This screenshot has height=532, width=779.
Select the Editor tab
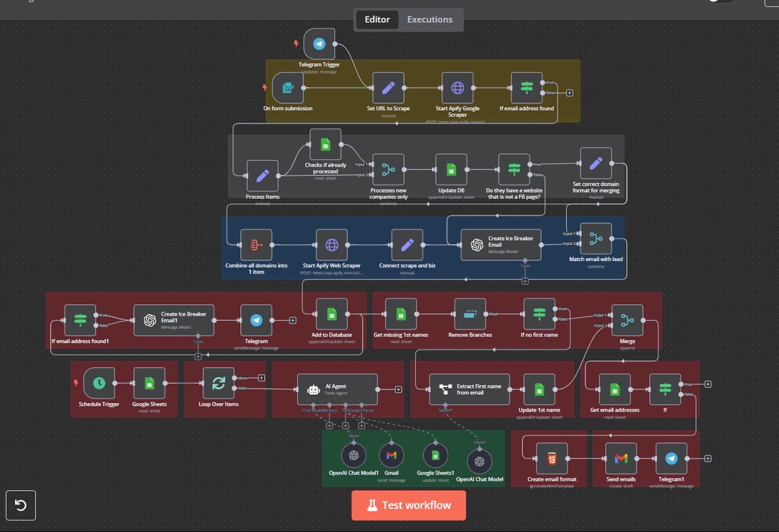377,19
